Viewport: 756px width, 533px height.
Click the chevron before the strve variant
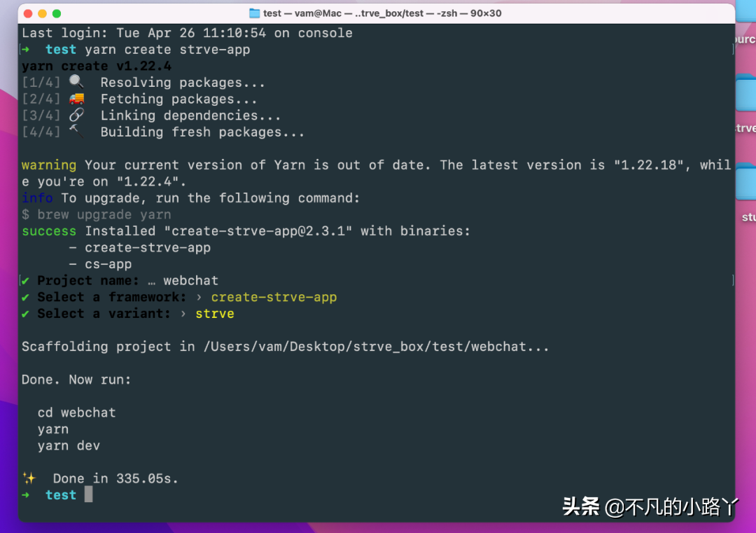[183, 313]
